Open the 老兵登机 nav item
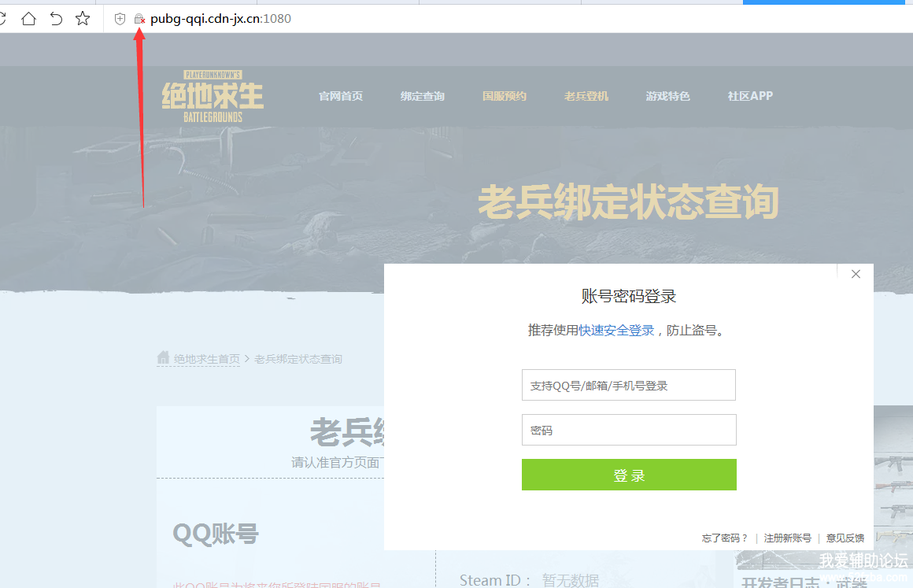This screenshot has height=588, width=913. pyautogui.click(x=586, y=96)
